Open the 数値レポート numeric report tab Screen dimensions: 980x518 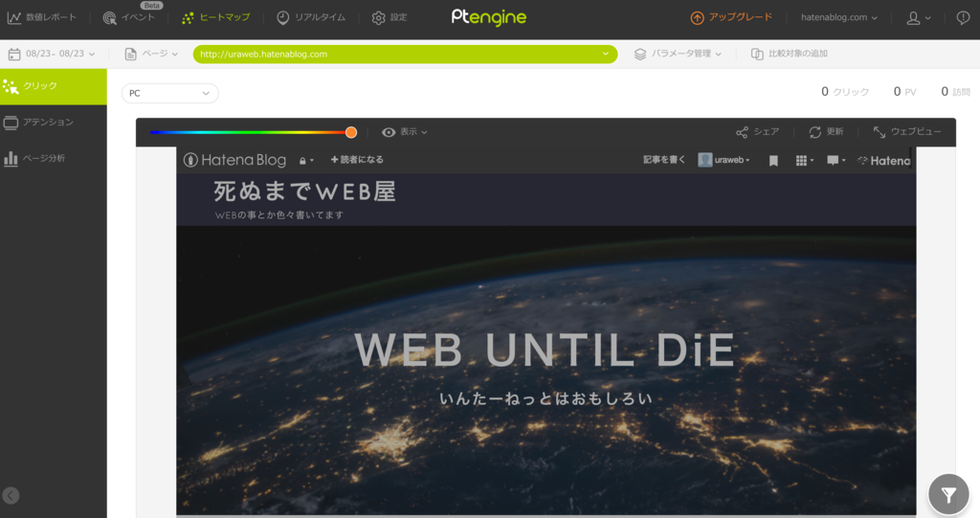(42, 17)
